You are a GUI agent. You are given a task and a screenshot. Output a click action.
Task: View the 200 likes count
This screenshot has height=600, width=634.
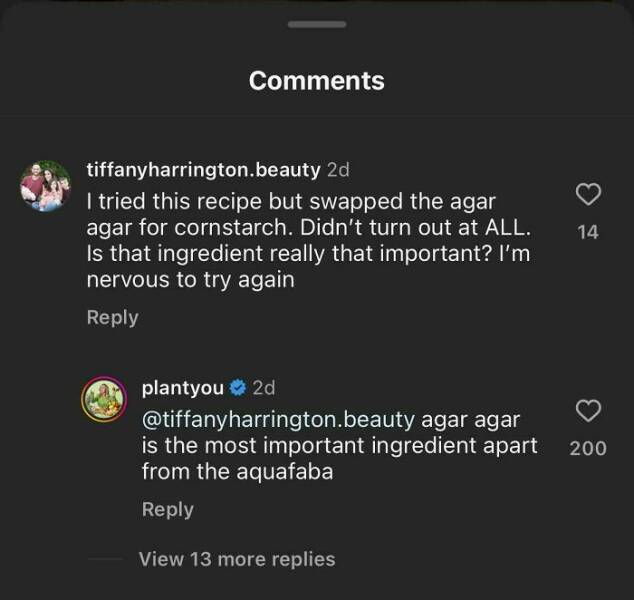[x=588, y=448]
